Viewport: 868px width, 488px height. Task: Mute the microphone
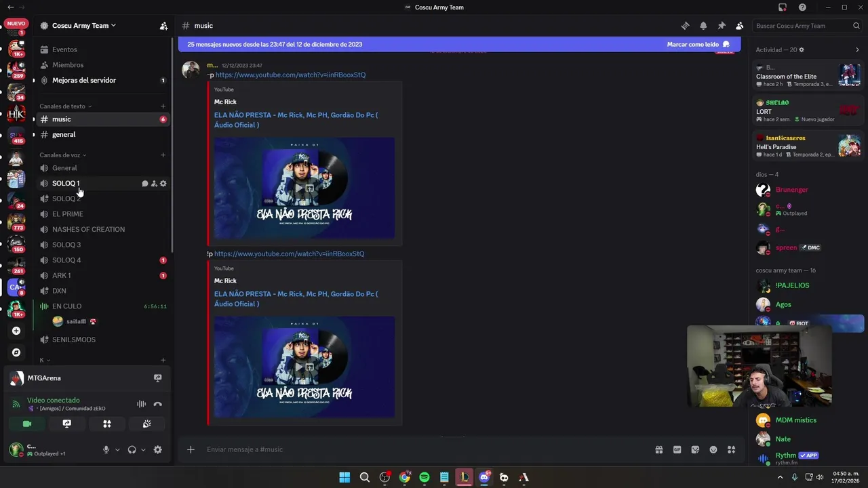[106, 449]
